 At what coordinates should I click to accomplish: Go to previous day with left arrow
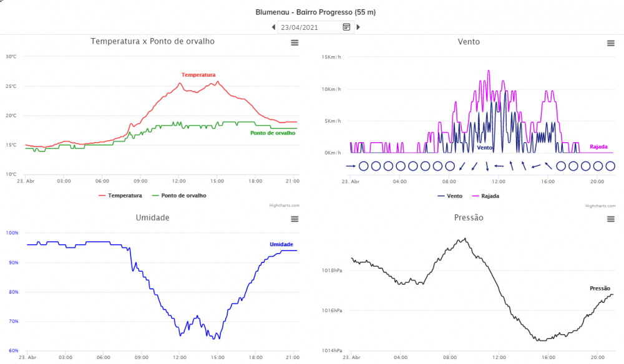coord(273,27)
